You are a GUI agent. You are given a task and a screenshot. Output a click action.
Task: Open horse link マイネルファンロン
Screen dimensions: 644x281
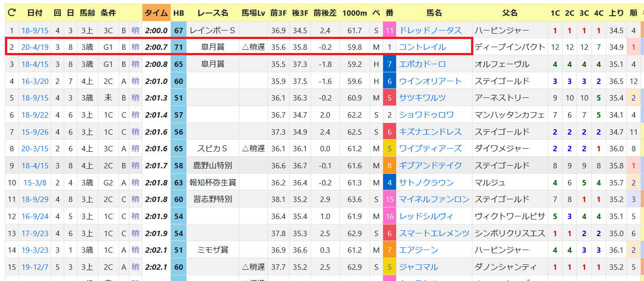pos(434,199)
